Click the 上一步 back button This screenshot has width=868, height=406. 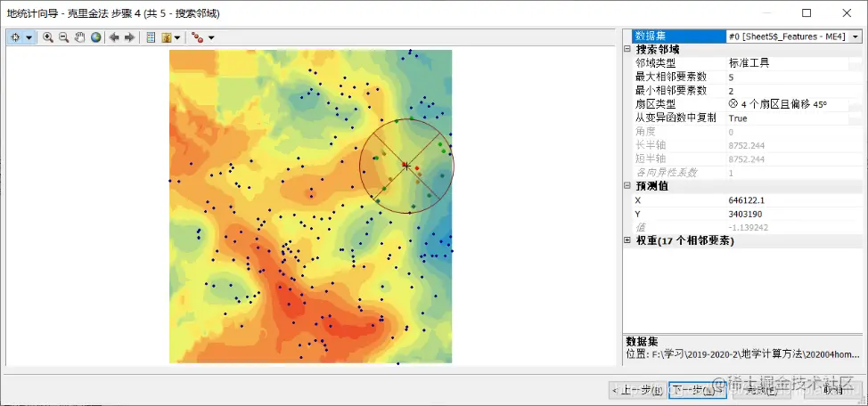(x=636, y=390)
